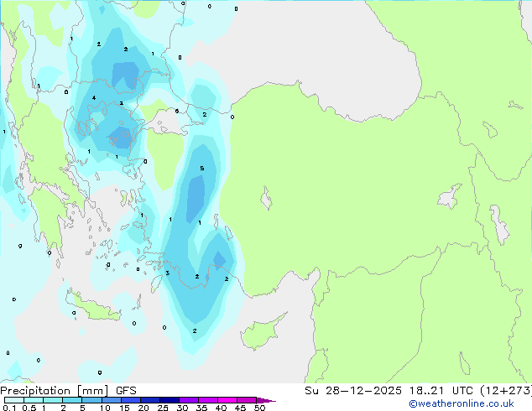Select the 2 to 5 mm legend swatch
Viewport: 532px width, 411px height.
[72, 400]
